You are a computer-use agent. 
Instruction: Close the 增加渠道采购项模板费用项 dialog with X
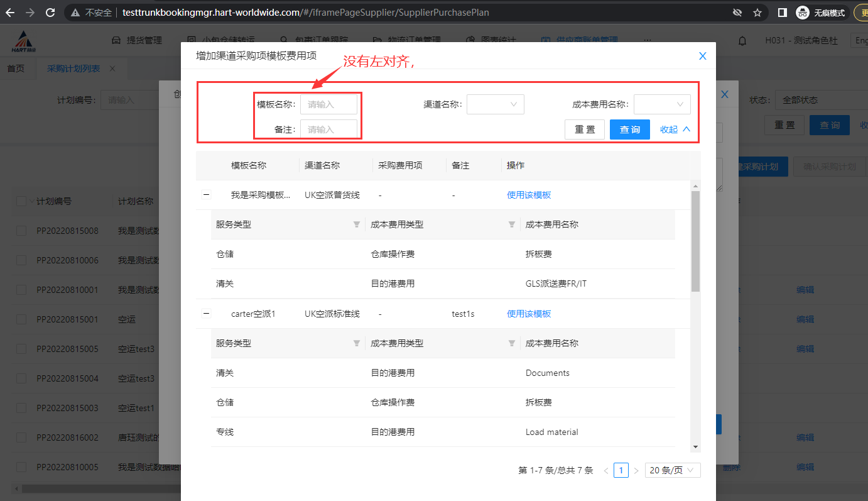(703, 56)
